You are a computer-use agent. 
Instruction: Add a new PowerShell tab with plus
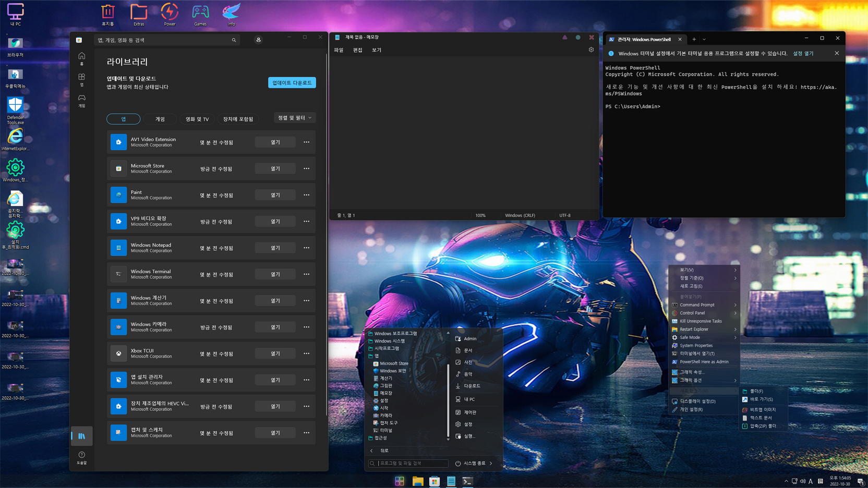pos(694,39)
